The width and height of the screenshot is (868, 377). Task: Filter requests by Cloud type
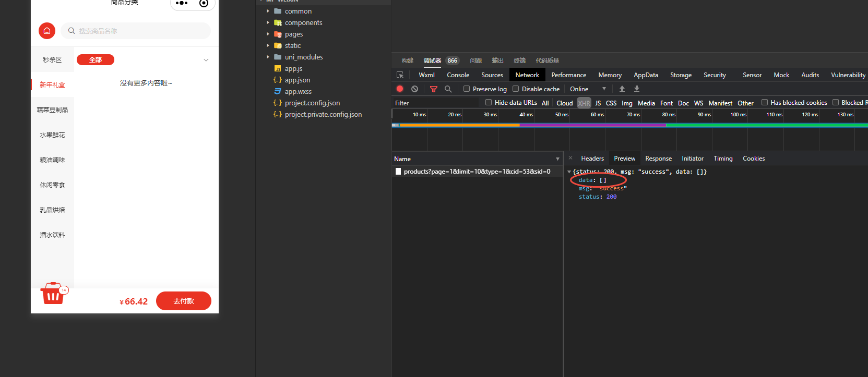564,103
